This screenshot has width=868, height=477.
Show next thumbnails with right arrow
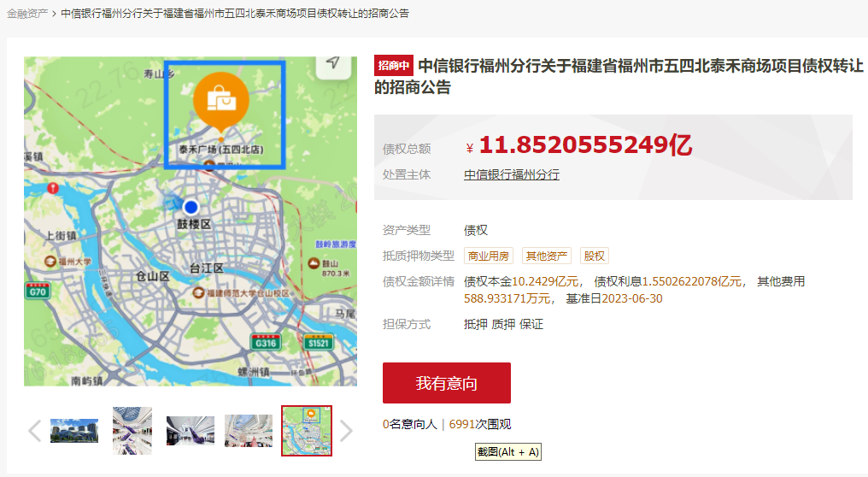coord(346,431)
